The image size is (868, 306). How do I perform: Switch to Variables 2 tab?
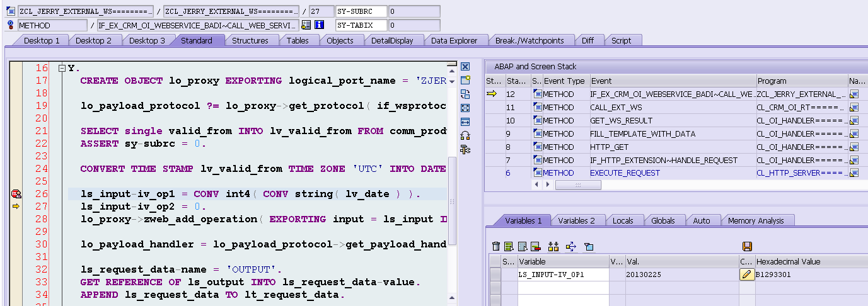tap(576, 220)
